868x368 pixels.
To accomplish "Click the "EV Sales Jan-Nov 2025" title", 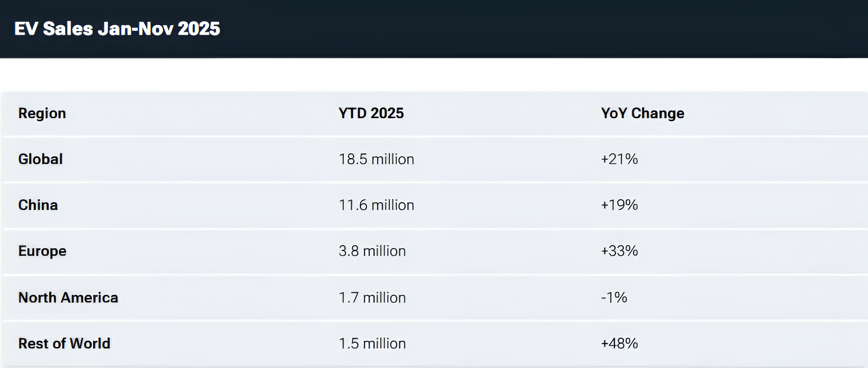I will click(x=117, y=29).
